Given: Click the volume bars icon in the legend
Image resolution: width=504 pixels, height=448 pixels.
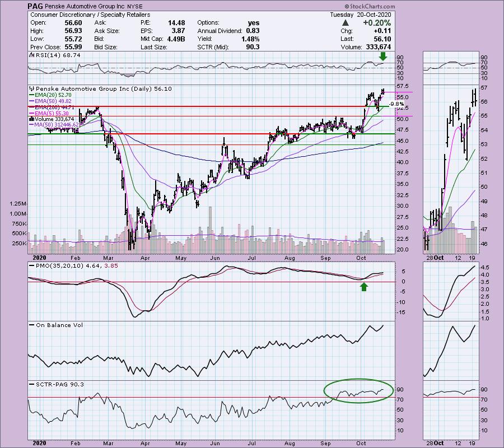Looking at the screenshot, I should [31, 119].
